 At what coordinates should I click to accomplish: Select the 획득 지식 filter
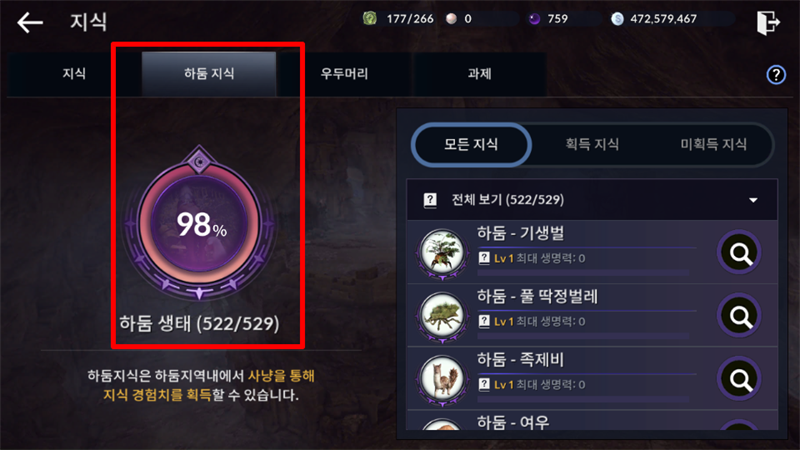(x=592, y=144)
